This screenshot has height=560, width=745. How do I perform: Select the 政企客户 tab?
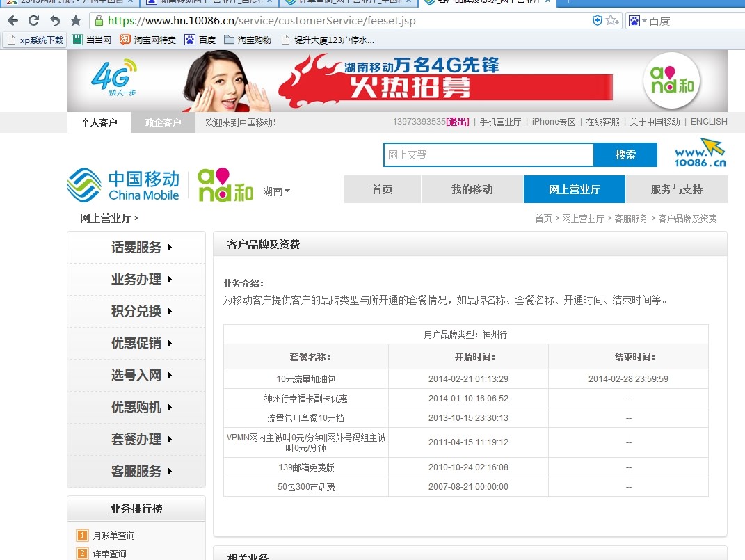pos(163,122)
